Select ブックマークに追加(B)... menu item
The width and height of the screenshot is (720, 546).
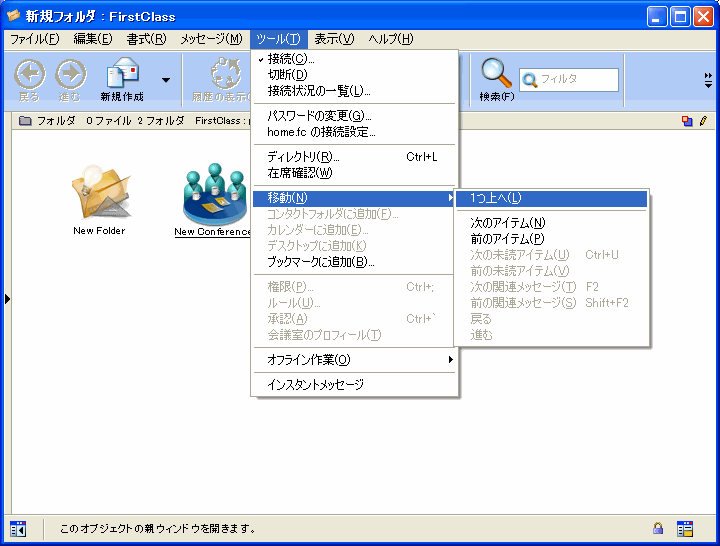(x=320, y=262)
